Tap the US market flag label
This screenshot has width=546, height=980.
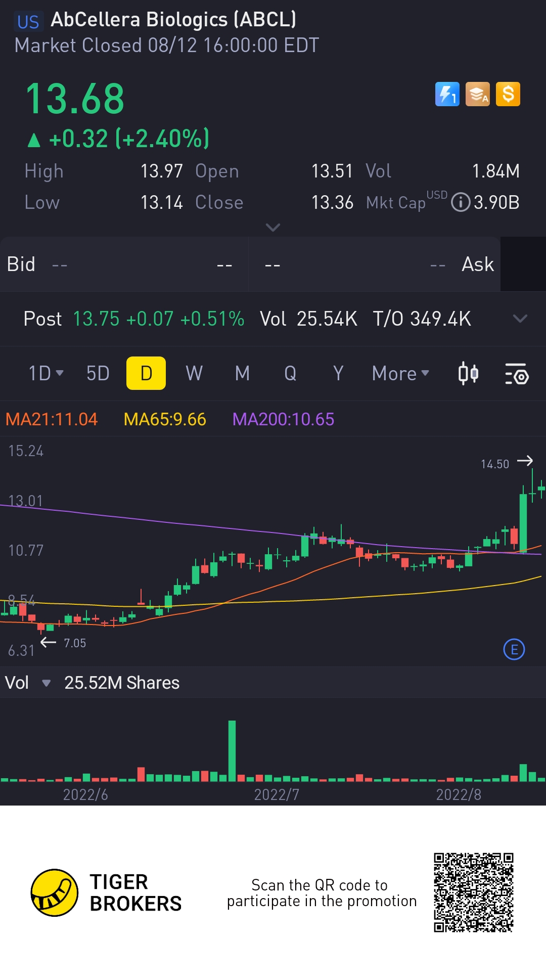click(x=28, y=22)
